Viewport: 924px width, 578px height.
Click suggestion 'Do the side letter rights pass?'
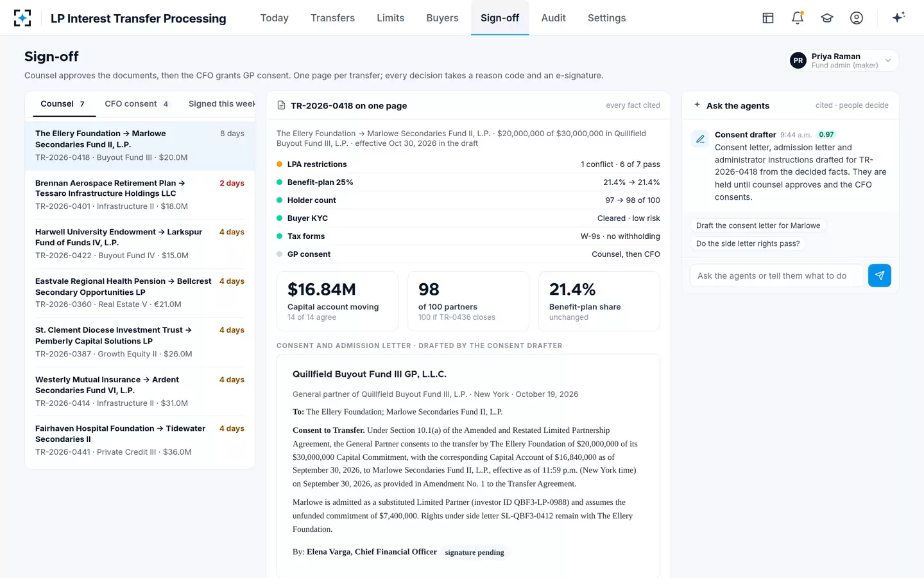tap(748, 243)
